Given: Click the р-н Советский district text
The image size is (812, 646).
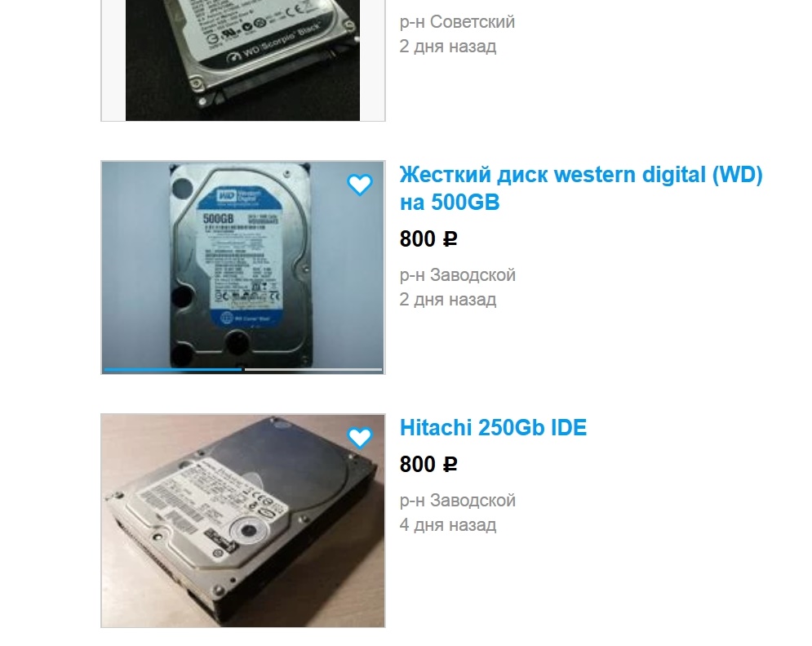Looking at the screenshot, I should click(457, 22).
